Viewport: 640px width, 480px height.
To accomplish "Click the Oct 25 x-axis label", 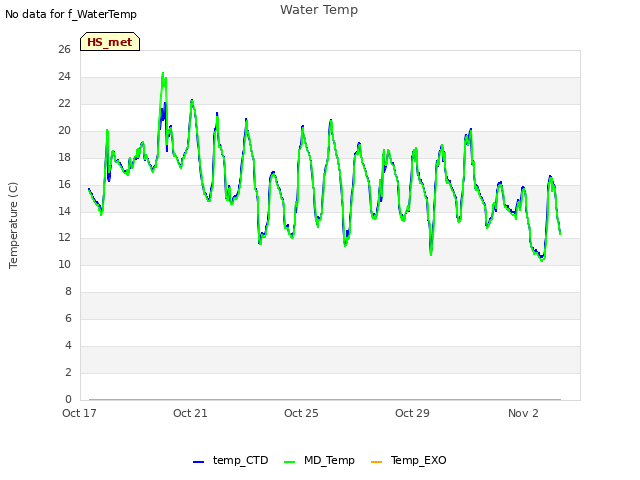I will tap(301, 413).
